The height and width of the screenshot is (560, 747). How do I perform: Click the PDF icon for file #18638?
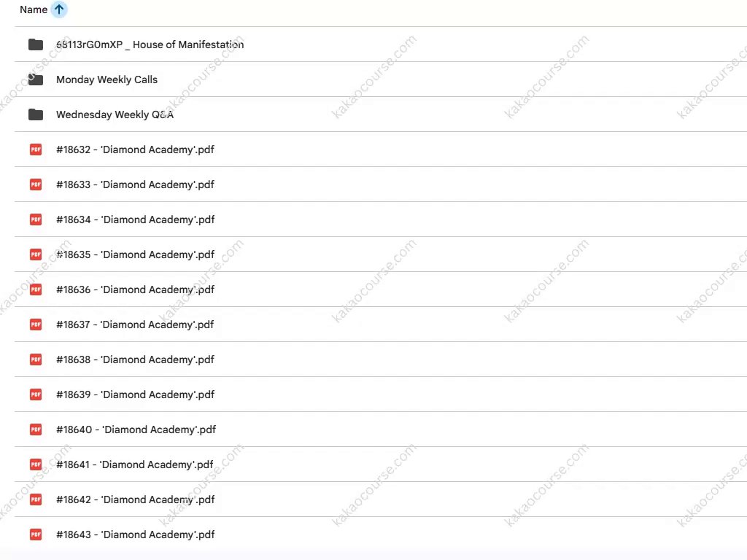point(36,359)
